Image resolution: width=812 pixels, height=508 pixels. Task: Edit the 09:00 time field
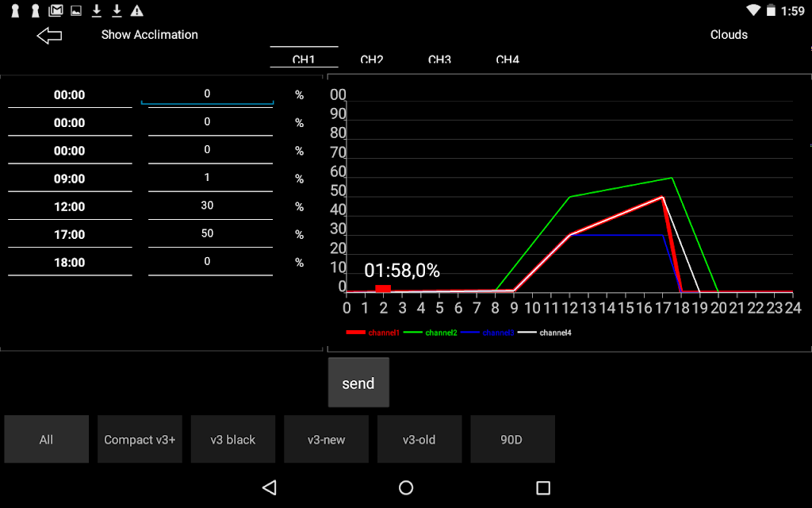coord(70,179)
